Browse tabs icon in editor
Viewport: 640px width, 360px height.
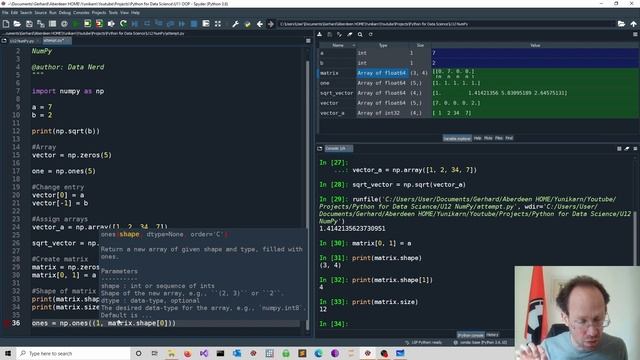click(4, 41)
